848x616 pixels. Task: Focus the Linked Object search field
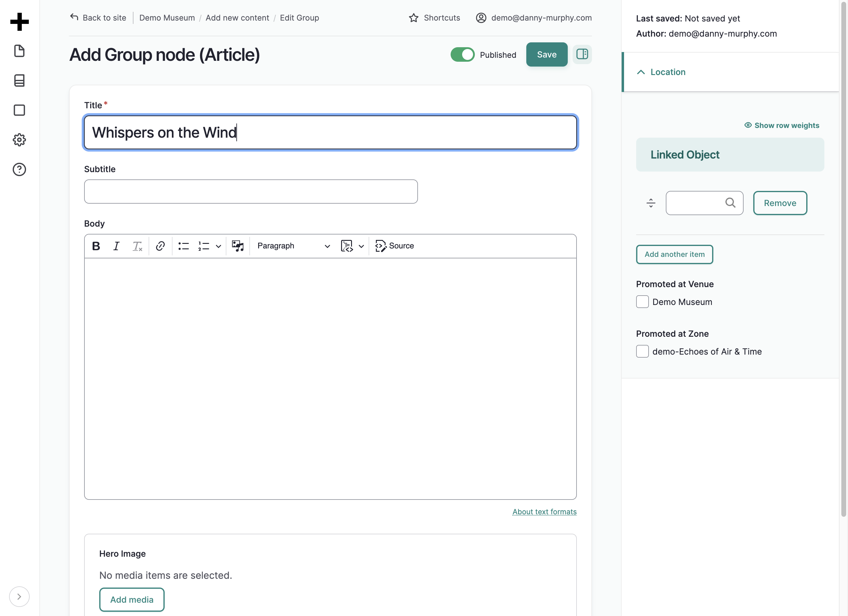[x=705, y=203]
